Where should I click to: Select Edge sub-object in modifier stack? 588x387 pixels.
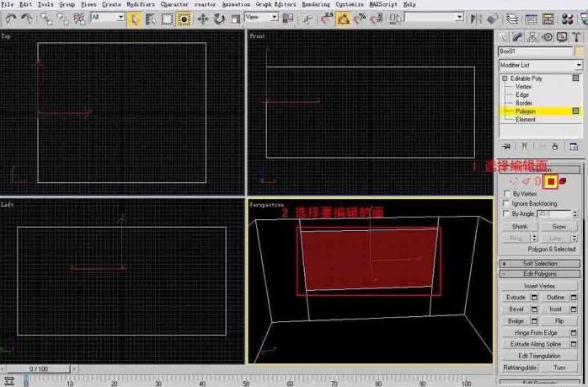[x=522, y=95]
